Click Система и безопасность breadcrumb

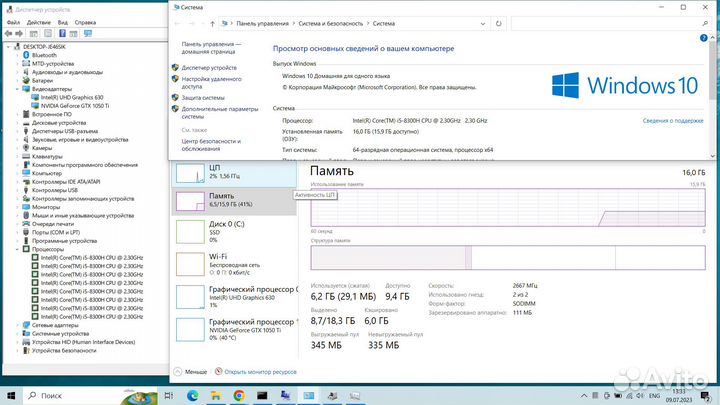pos(331,24)
